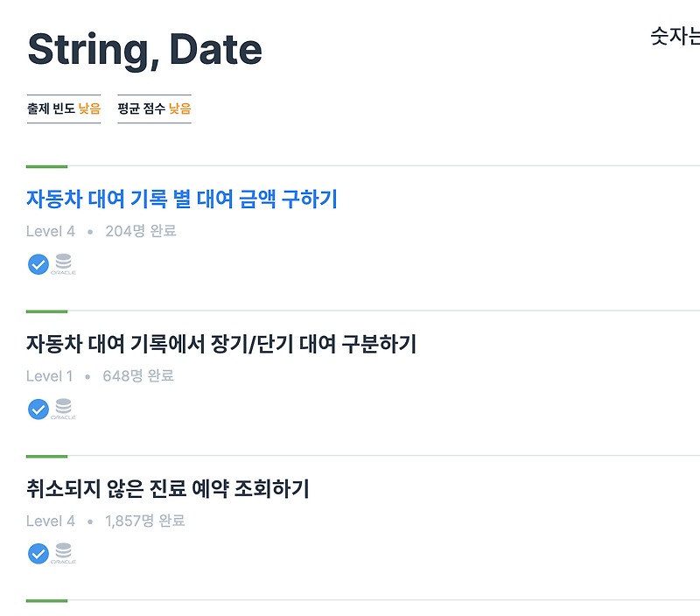Screen dimensions: 700x616
Task: Click the blue checkmark on the first problem
Action: pos(37,263)
